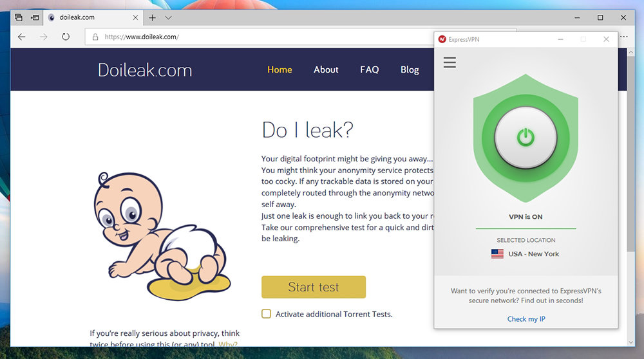Click the "VPN is ON" status text
Screen dimensions: 644x359
(526, 217)
